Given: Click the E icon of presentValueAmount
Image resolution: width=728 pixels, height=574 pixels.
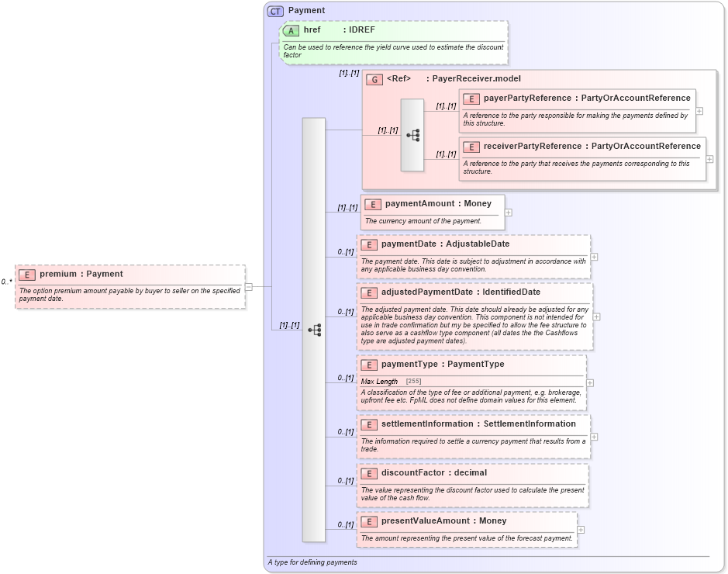Looking at the screenshot, I should click(369, 522).
